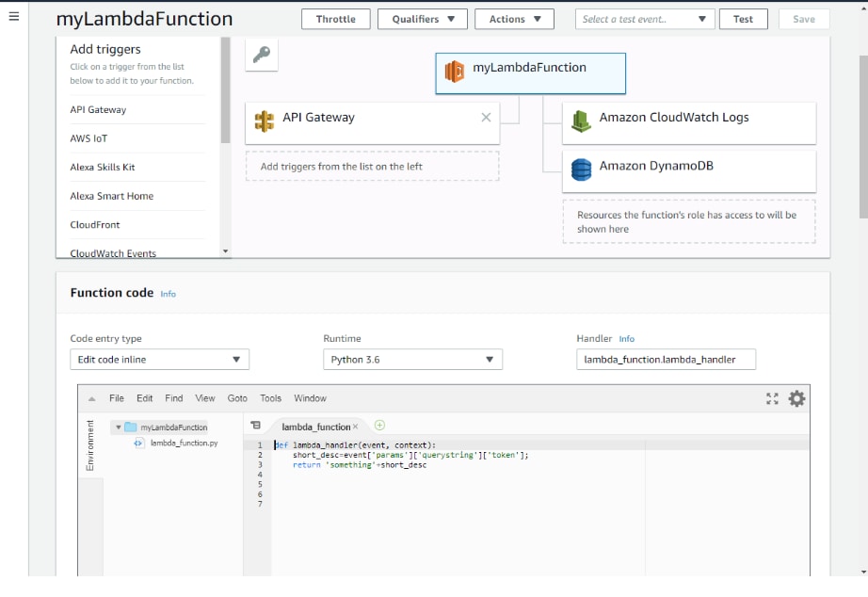This screenshot has width=868, height=597.
Task: Open the File menu in editor
Action: click(117, 398)
